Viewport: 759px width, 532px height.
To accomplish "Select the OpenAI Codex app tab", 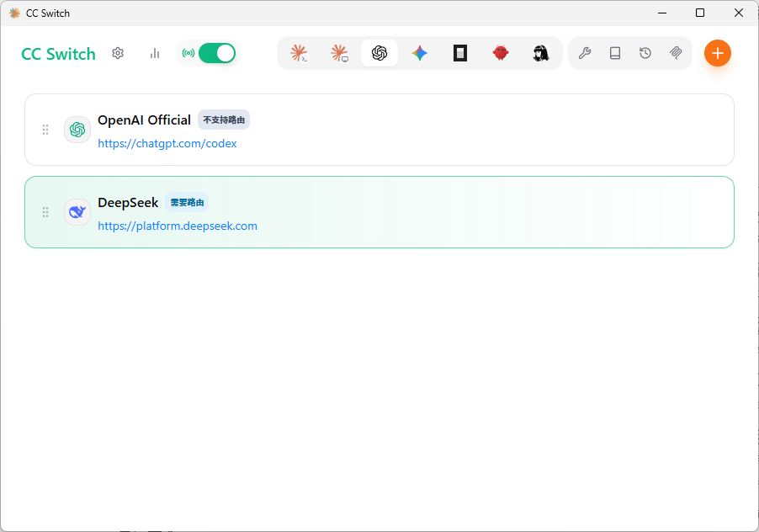I will [x=379, y=53].
